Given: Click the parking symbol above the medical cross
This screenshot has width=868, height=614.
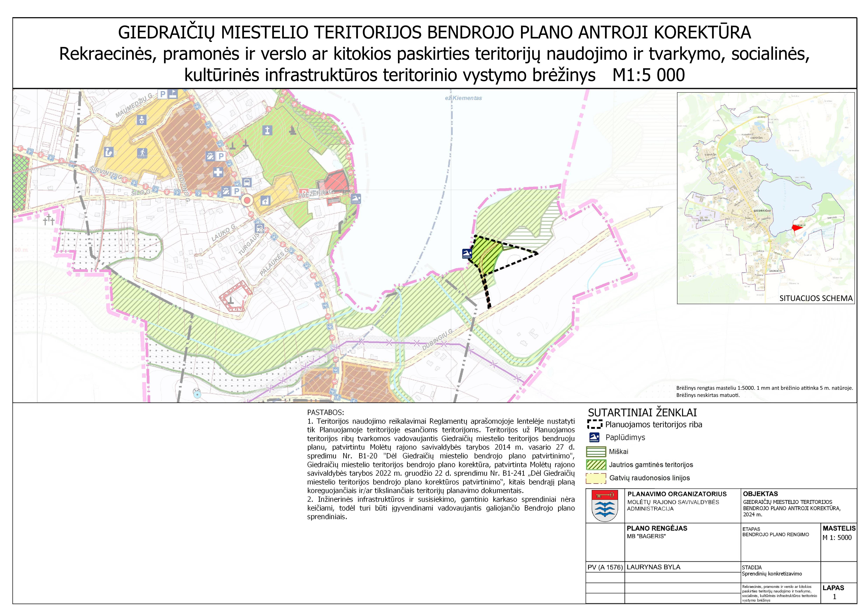Looking at the screenshot, I should pyautogui.click(x=221, y=156).
